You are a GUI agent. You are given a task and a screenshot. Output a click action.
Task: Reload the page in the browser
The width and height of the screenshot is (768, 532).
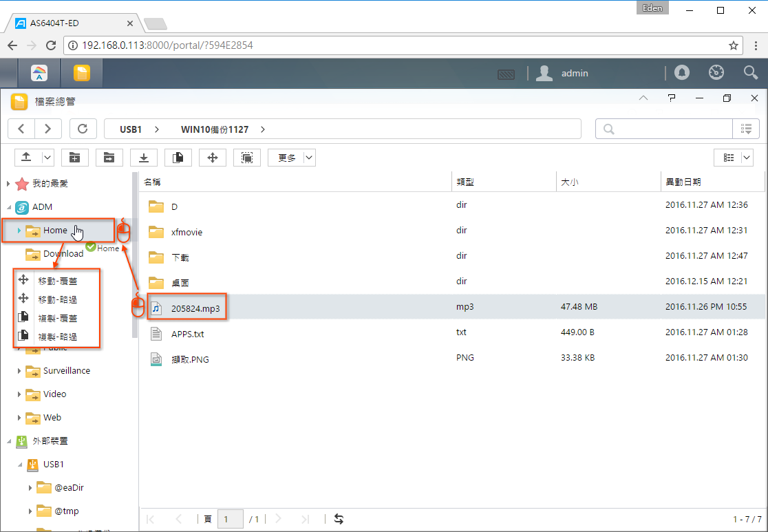[x=50, y=45]
